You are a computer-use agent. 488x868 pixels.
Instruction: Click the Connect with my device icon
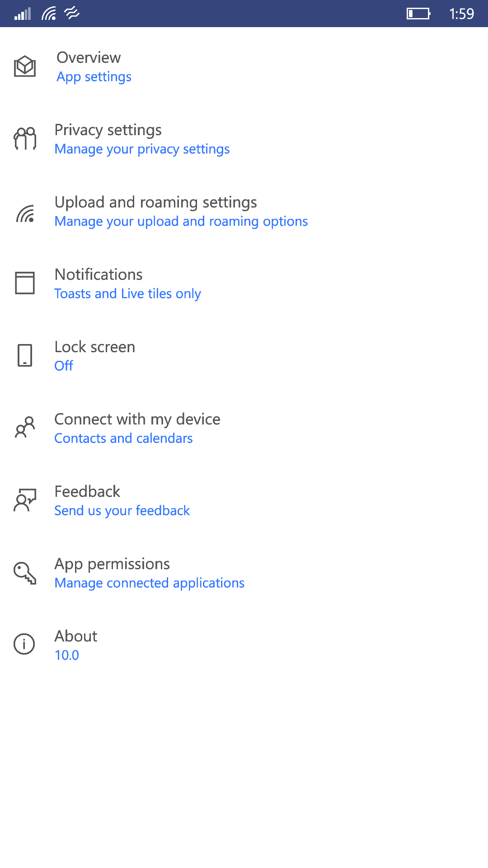tap(25, 427)
